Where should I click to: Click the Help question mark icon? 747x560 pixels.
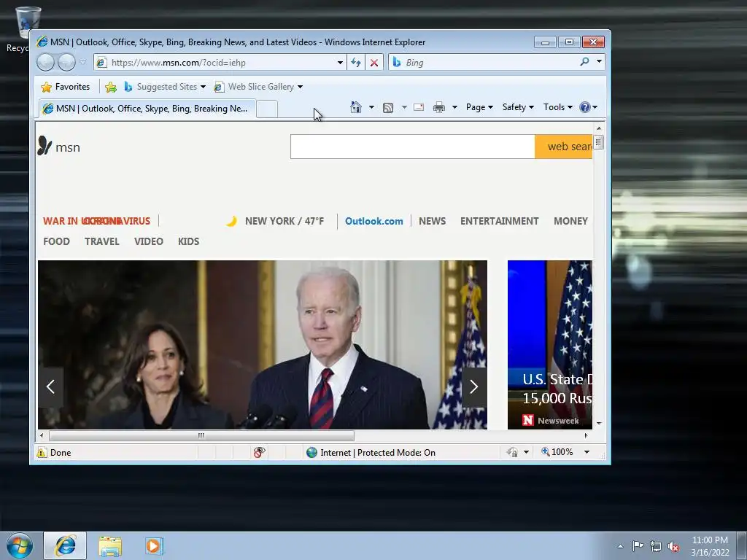coord(585,107)
